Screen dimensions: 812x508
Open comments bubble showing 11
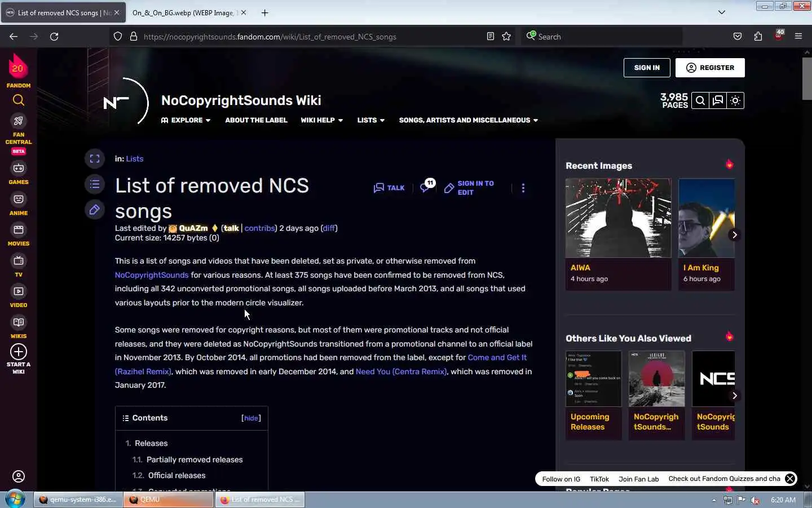pos(427,186)
